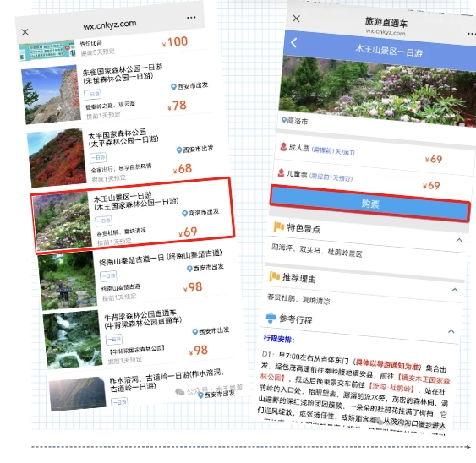Tap the signpost icon beside 参考行程

tap(271, 318)
